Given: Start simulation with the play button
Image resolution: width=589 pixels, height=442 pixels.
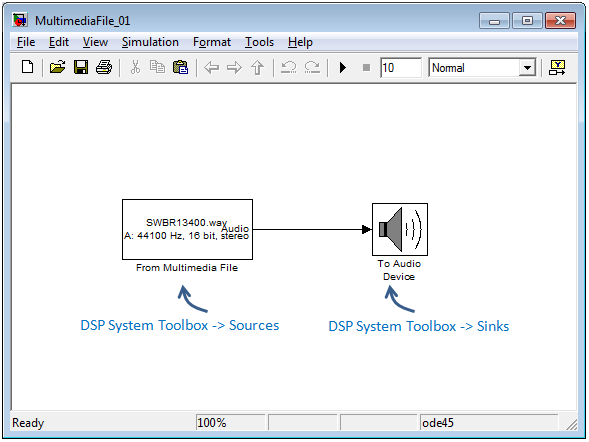Looking at the screenshot, I should point(343,68).
